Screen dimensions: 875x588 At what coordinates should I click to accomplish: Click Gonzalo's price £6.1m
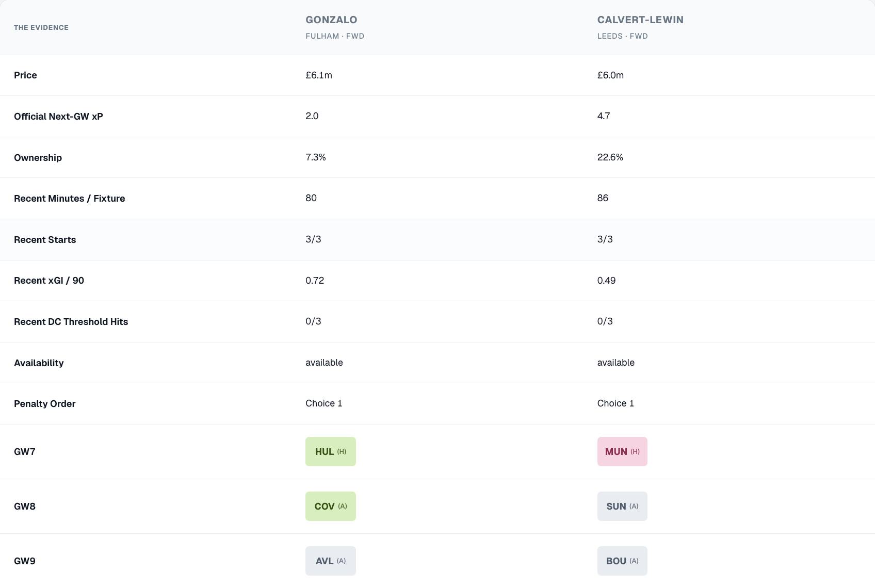coord(319,75)
